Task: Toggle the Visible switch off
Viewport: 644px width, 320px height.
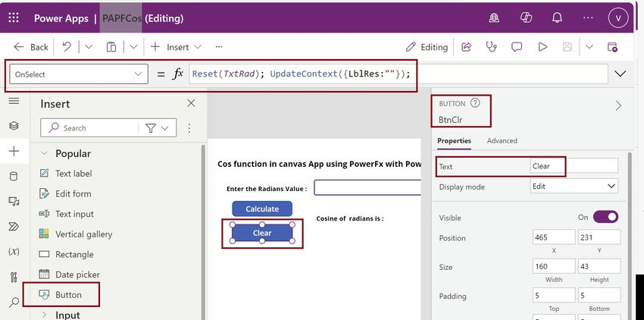Action: point(605,217)
